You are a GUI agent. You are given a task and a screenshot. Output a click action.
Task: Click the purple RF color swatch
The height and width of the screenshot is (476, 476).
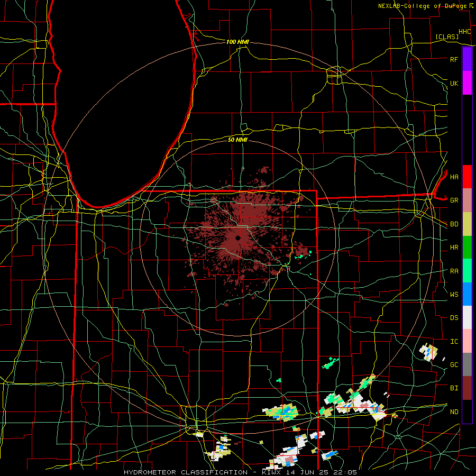click(467, 59)
